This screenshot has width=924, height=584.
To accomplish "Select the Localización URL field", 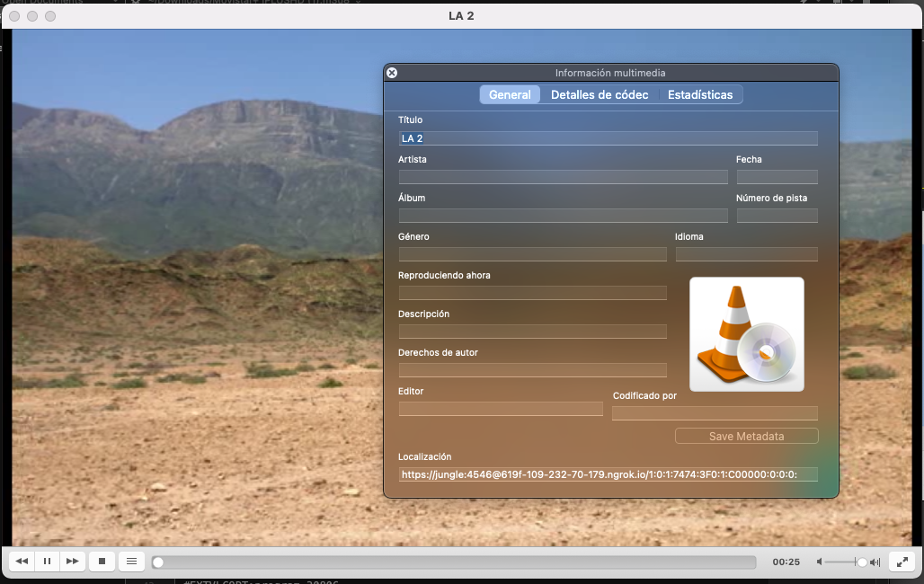I will tap(608, 474).
